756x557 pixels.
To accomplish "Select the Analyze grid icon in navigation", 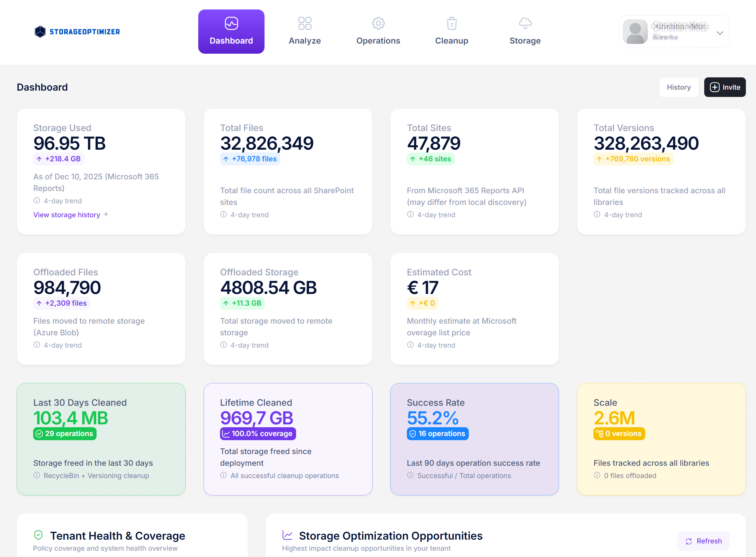I will (304, 23).
